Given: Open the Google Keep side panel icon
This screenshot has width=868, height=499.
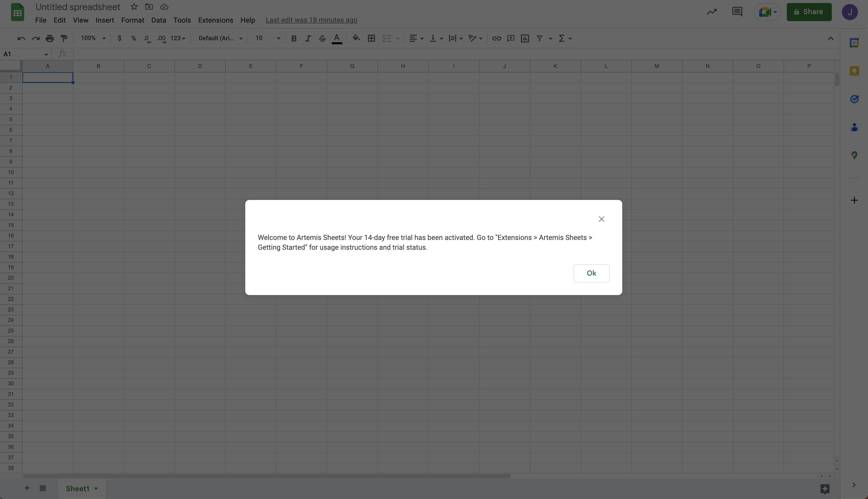Looking at the screenshot, I should click(x=854, y=71).
